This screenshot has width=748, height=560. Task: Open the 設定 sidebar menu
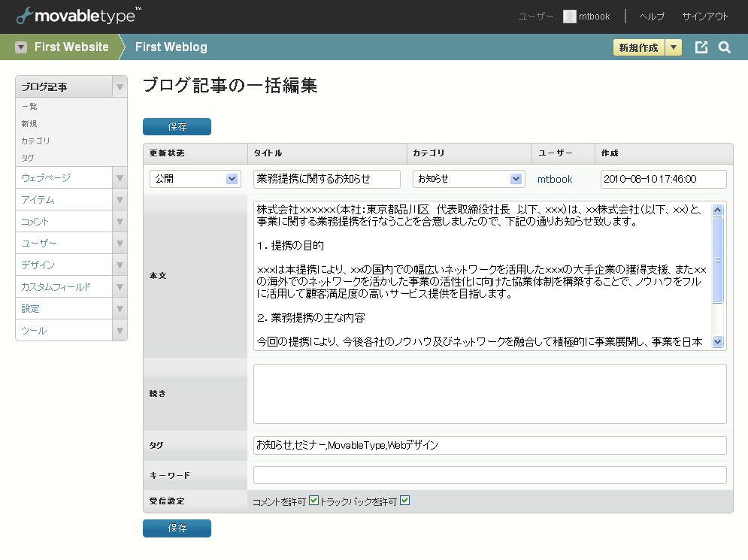point(64,309)
